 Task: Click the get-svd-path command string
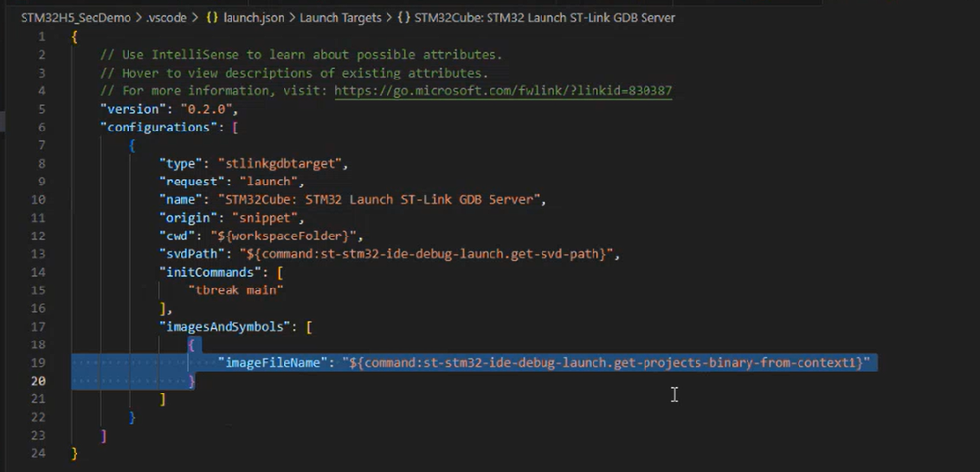427,254
